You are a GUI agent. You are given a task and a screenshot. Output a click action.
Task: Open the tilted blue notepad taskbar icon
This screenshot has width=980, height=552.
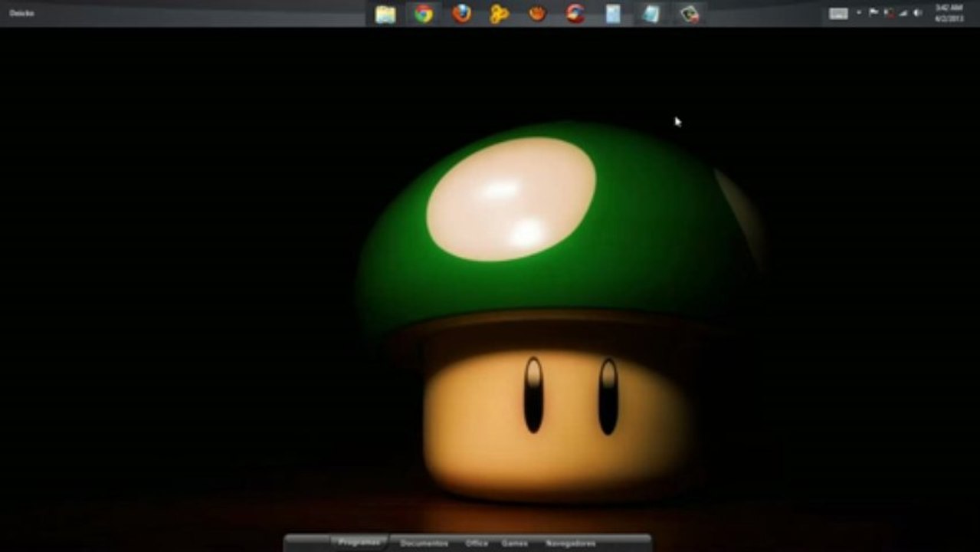point(651,14)
